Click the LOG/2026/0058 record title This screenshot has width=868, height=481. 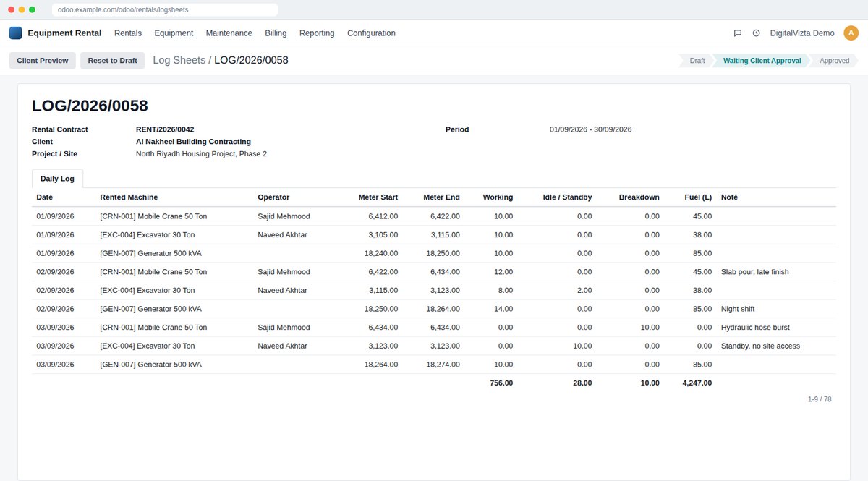pyautogui.click(x=90, y=106)
